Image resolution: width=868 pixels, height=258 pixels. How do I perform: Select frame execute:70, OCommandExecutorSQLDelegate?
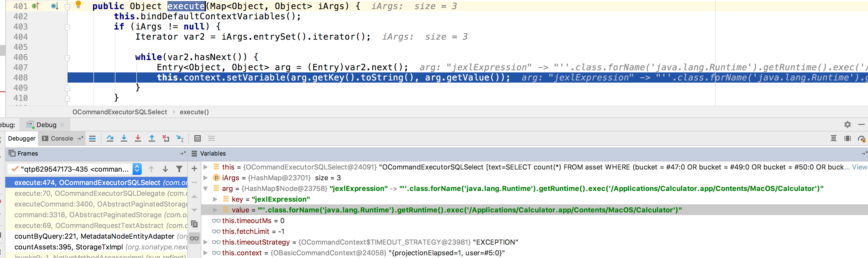96,193
